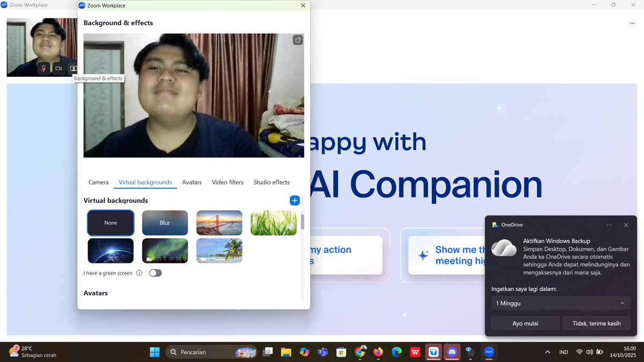This screenshot has width=644, height=362.
Task: Choose the Earth from space background
Action: pyautogui.click(x=111, y=250)
